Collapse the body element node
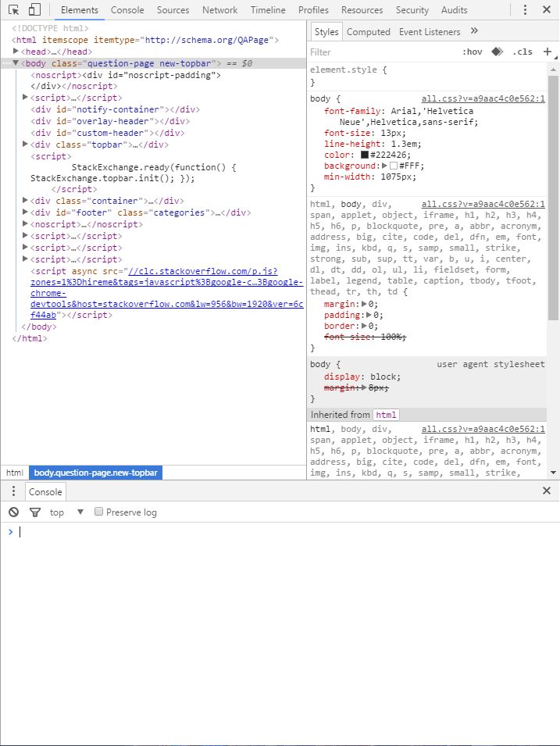 tap(16, 62)
